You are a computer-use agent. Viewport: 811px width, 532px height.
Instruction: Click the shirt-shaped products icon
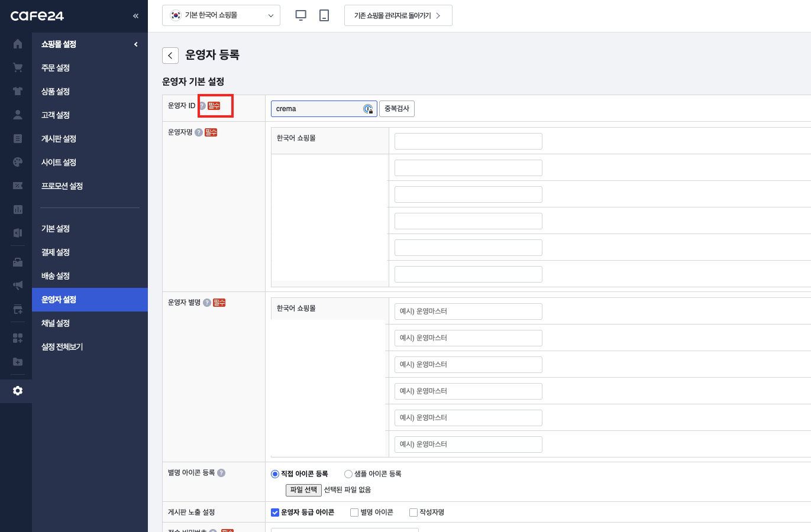[17, 91]
